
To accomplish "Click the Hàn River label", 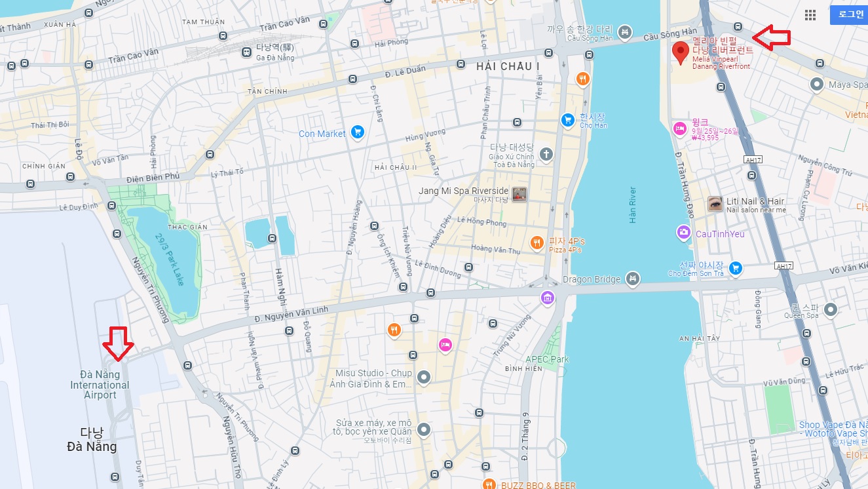I will pos(633,205).
